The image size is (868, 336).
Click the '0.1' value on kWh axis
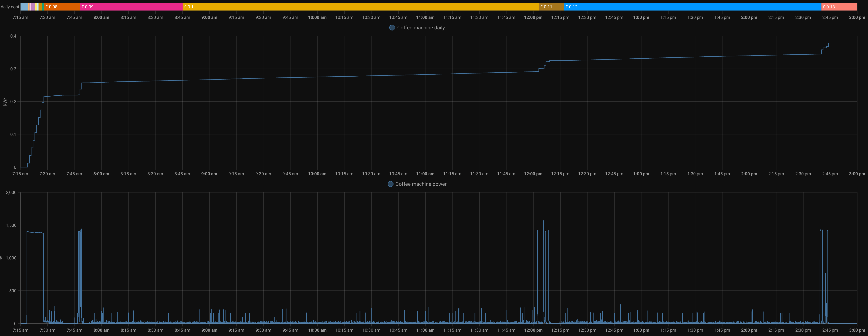[13, 134]
